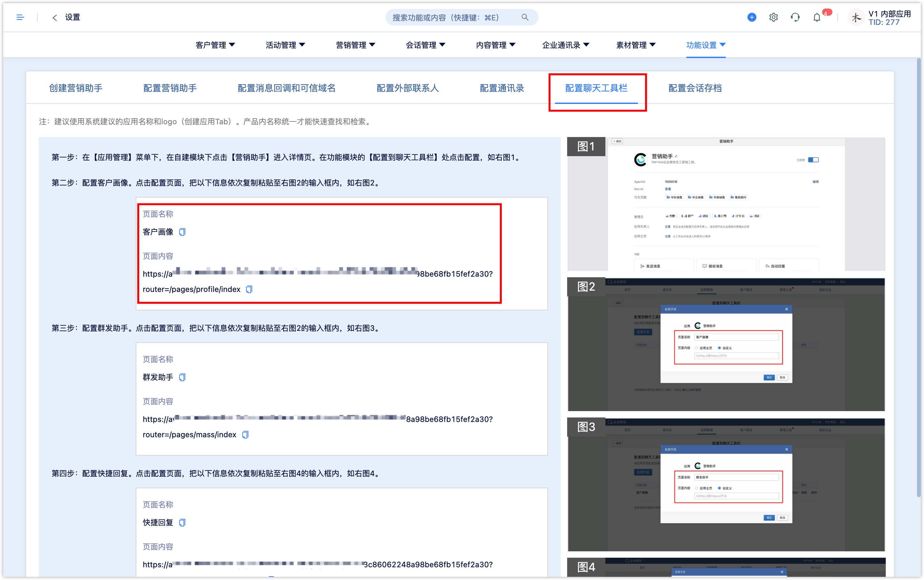924x580 pixels.
Task: Expand 内容管理 dropdown menu
Action: 496,45
